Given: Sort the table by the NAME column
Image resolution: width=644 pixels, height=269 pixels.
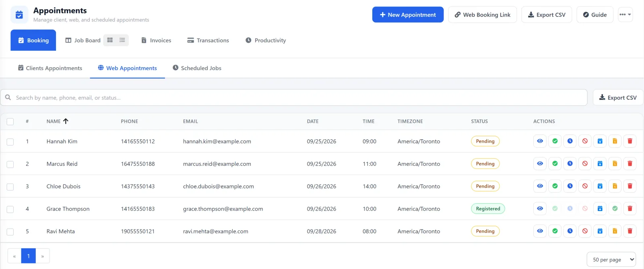Looking at the screenshot, I should click(x=58, y=121).
